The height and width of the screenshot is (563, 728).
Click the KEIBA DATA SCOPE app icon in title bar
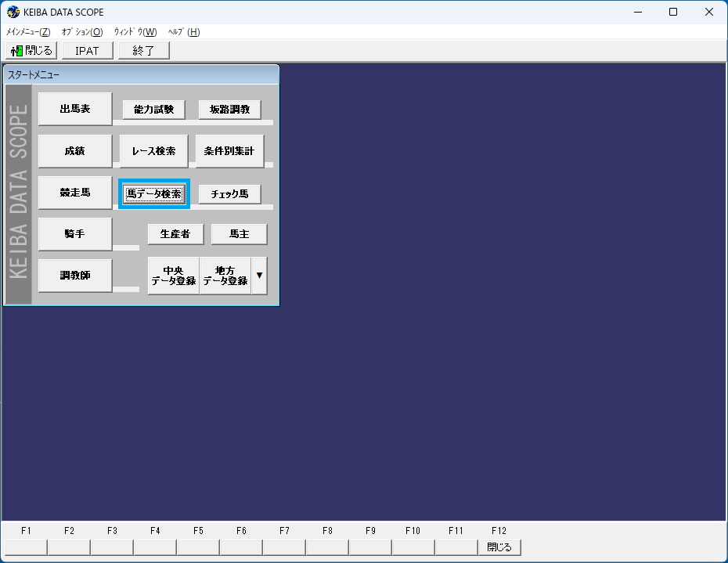pyautogui.click(x=13, y=12)
